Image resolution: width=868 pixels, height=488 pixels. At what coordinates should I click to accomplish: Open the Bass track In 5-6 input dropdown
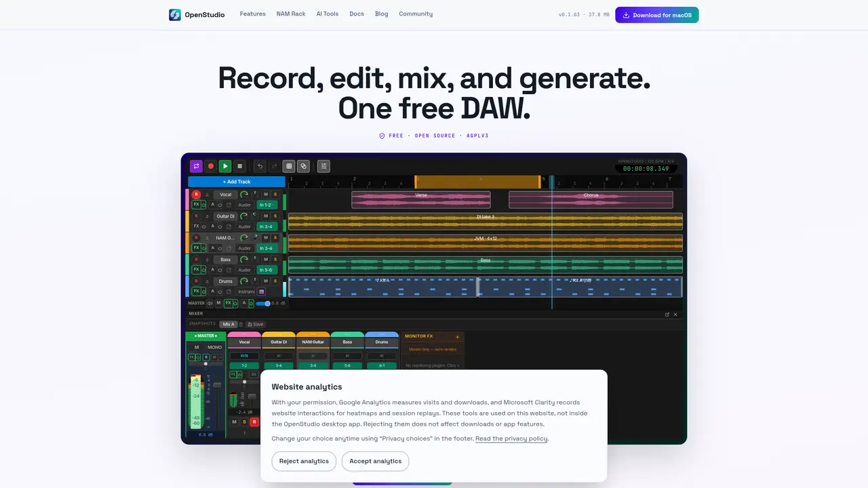click(x=267, y=270)
